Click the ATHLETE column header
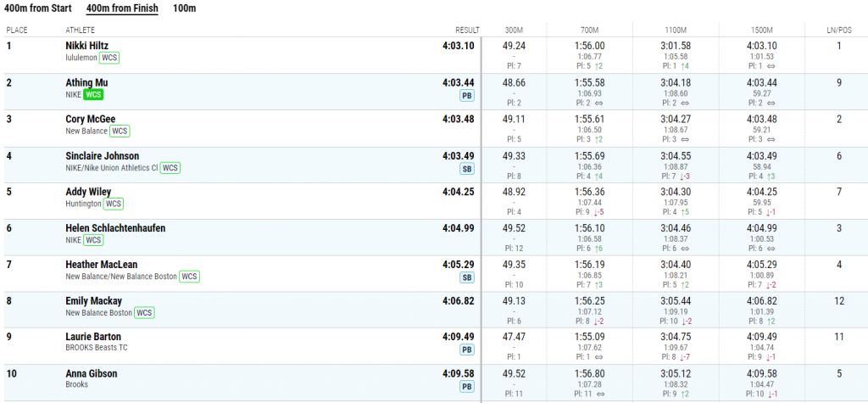This screenshot has width=868, height=403. tap(81, 30)
